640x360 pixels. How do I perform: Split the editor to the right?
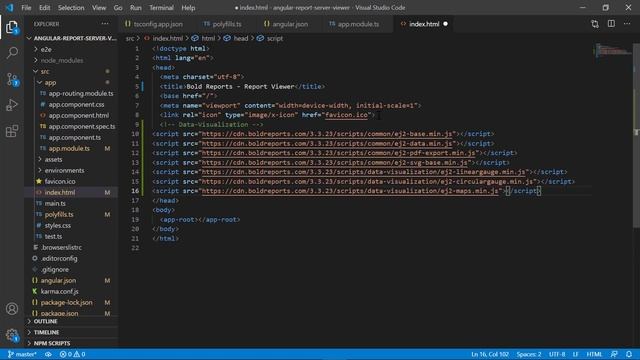tap(611, 24)
